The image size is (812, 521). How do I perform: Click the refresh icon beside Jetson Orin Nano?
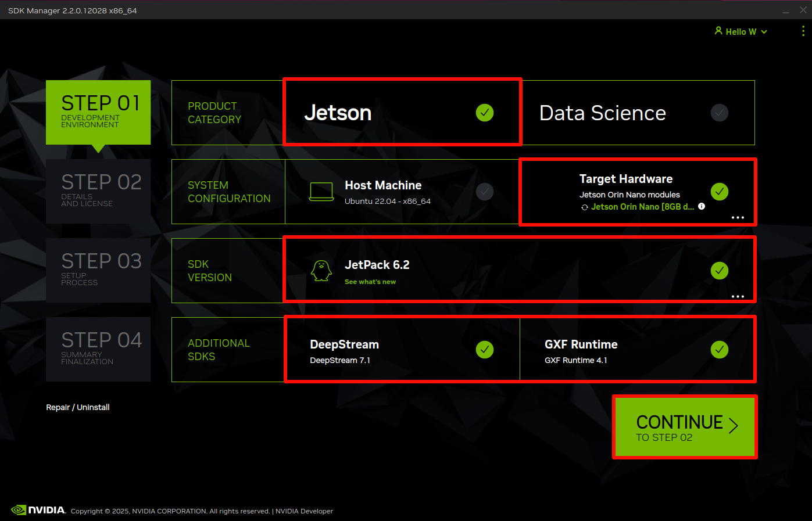[x=585, y=207]
